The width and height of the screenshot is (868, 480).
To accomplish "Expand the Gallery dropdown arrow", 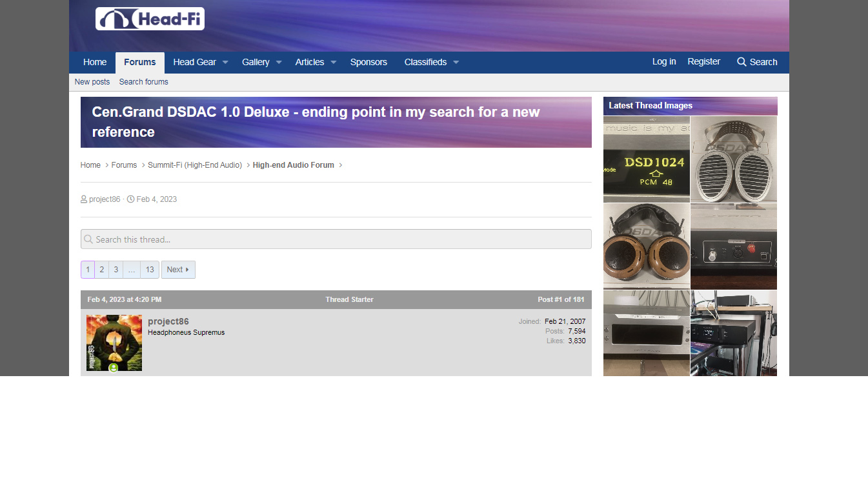I will pos(279,63).
